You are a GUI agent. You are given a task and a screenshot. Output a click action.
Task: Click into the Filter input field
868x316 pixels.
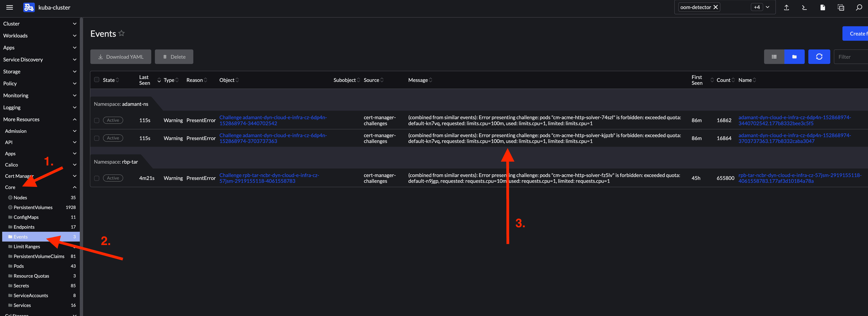[x=851, y=57]
